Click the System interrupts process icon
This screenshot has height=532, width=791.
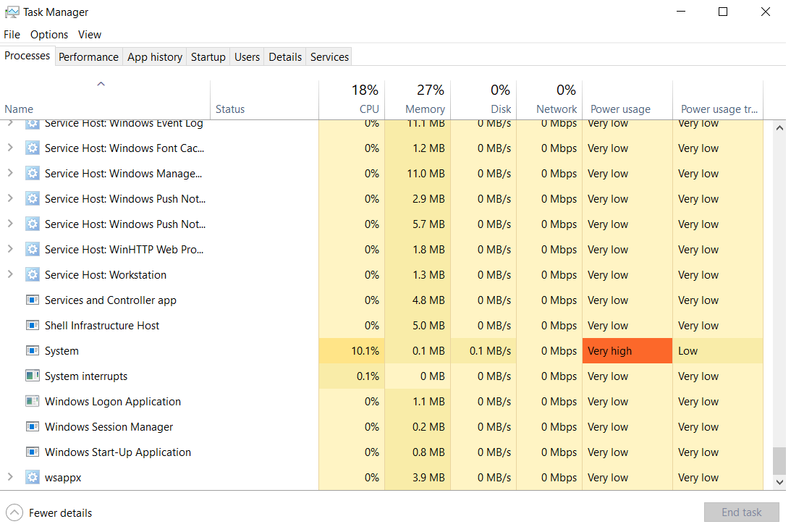click(x=33, y=376)
